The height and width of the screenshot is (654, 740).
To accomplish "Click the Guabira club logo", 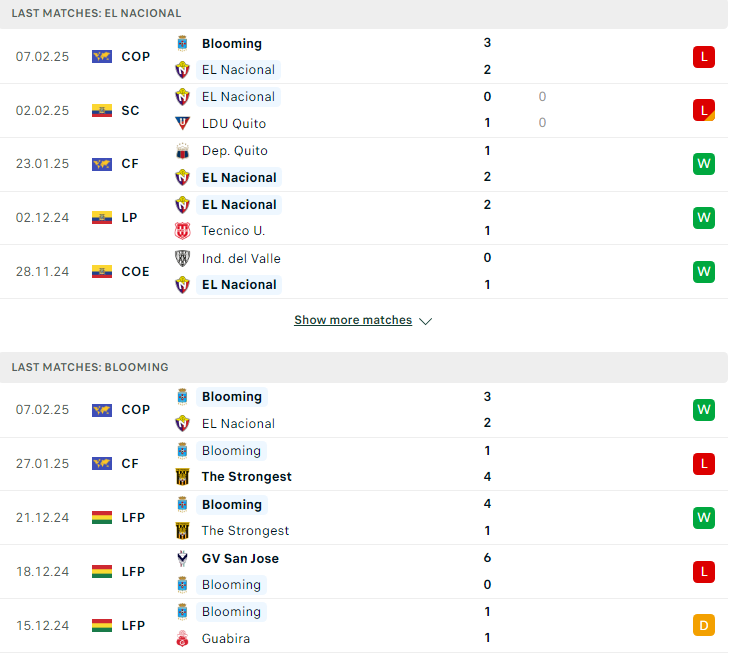I will pyautogui.click(x=182, y=639).
